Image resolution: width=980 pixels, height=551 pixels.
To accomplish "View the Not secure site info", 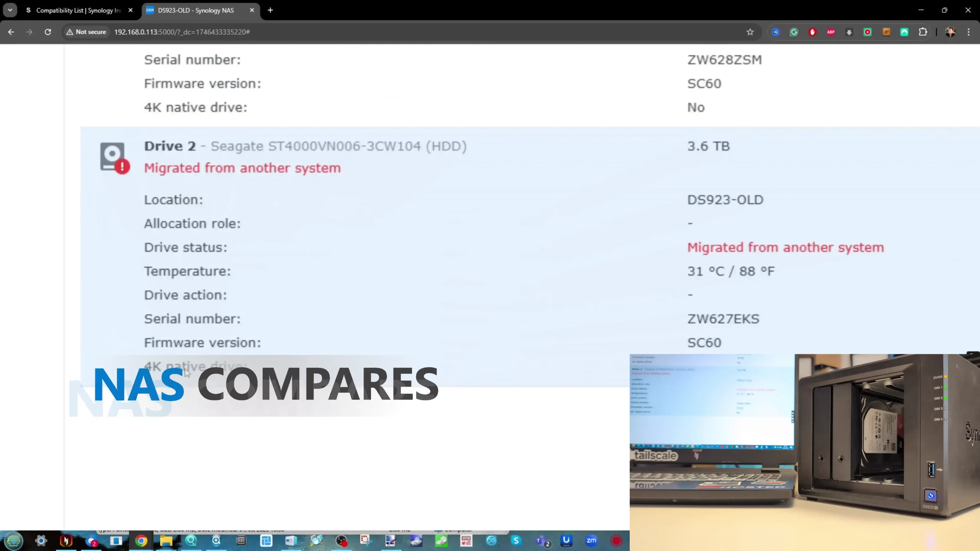I will (x=87, y=32).
